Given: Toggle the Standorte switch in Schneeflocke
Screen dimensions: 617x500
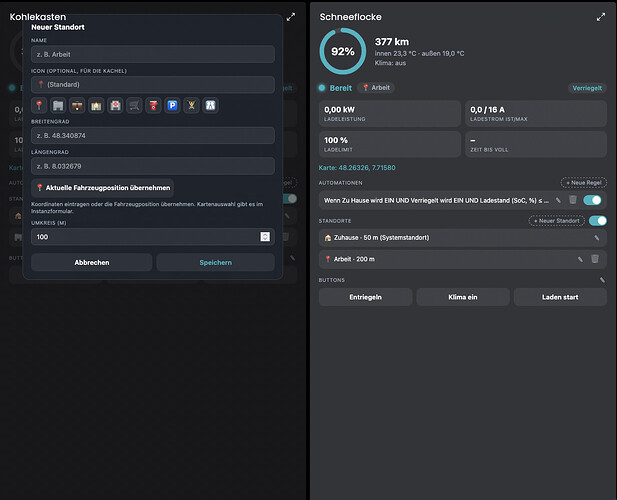Looking at the screenshot, I should pos(598,221).
